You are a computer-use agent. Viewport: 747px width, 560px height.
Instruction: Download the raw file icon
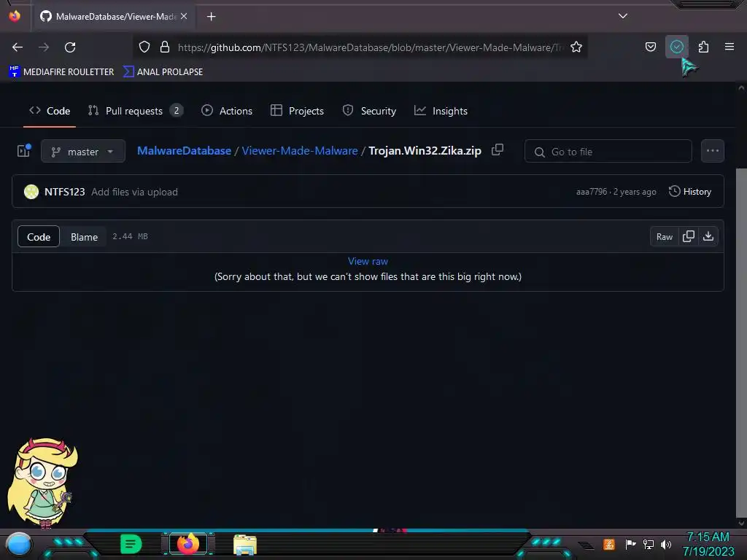pos(708,237)
